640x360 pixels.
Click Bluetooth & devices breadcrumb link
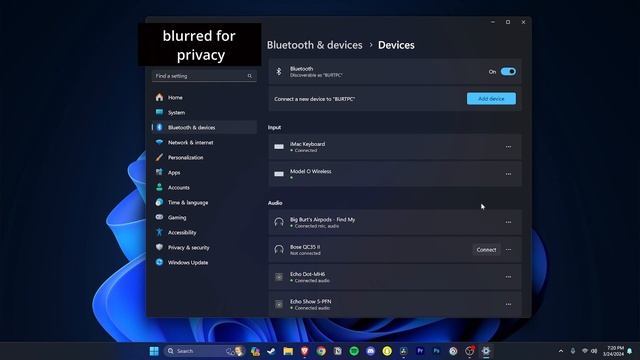tap(315, 45)
